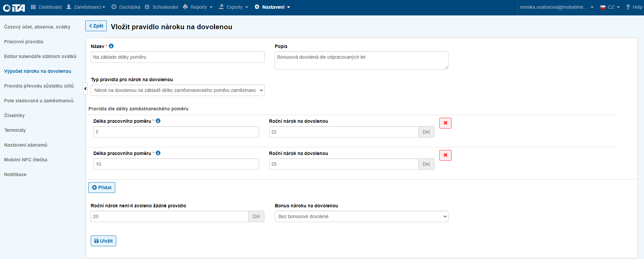Select Pracovní pravidla in the sidebar
The image size is (644, 259).
tap(24, 42)
